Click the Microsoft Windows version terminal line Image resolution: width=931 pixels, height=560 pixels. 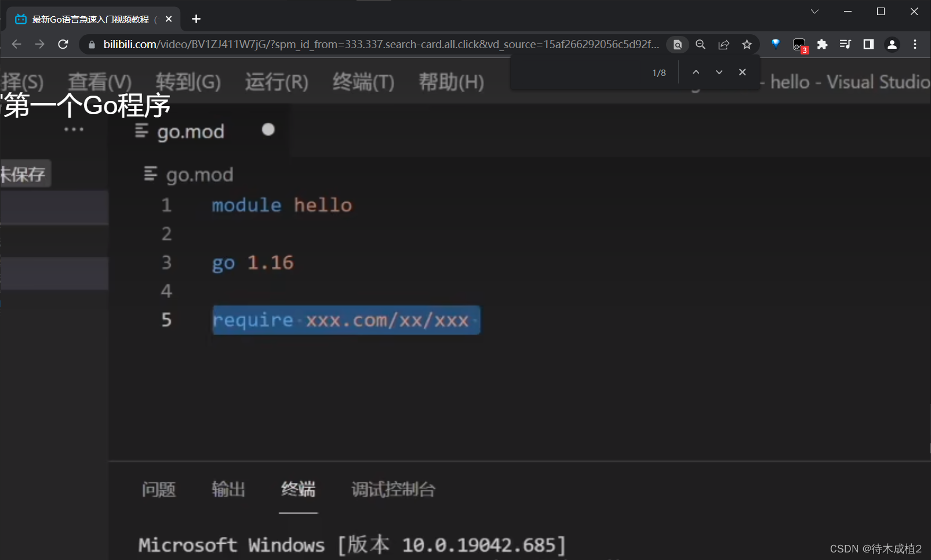(352, 545)
